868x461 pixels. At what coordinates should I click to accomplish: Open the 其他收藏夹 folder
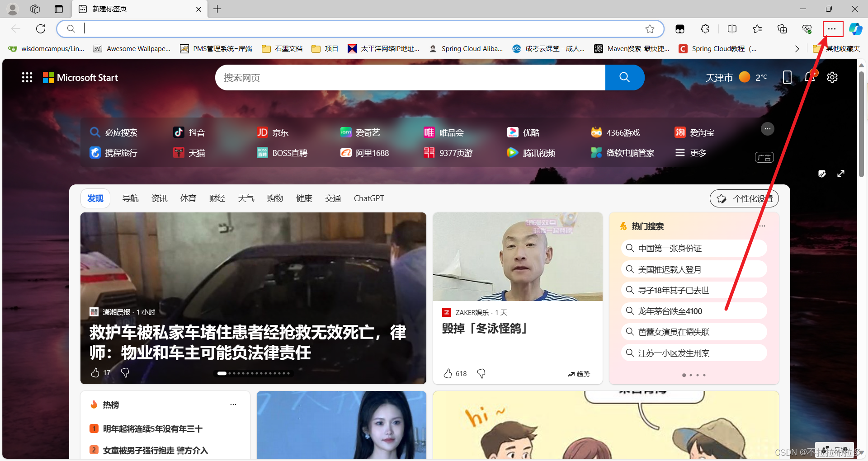837,48
